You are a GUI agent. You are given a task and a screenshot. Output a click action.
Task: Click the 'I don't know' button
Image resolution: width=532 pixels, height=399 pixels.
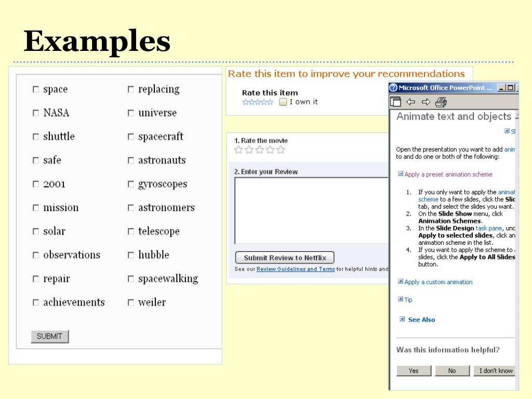tap(495, 370)
